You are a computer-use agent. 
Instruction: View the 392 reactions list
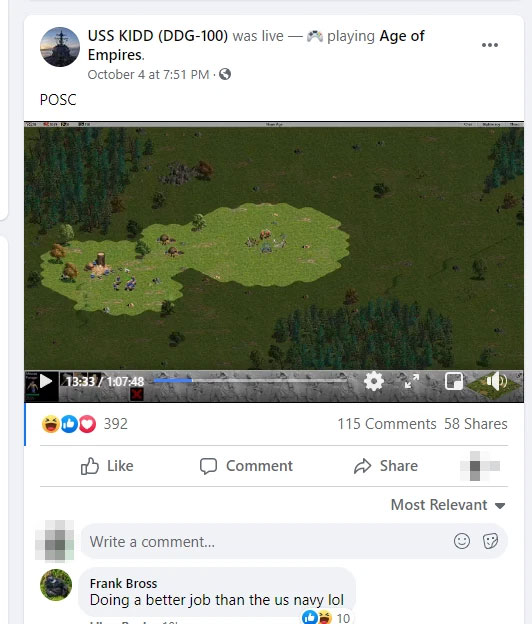pyautogui.click(x=84, y=424)
